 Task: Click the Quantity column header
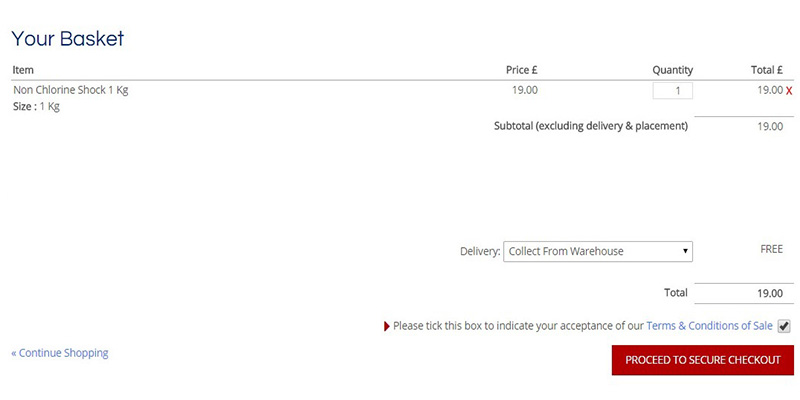click(x=672, y=70)
